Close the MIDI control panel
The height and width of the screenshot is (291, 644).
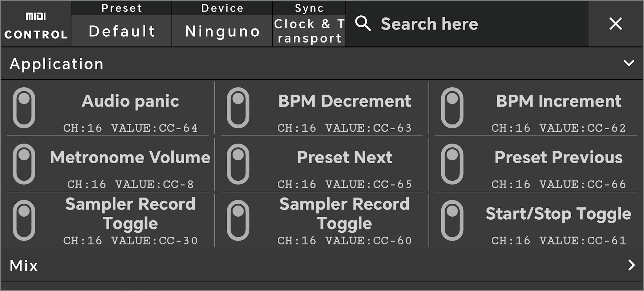[616, 24]
